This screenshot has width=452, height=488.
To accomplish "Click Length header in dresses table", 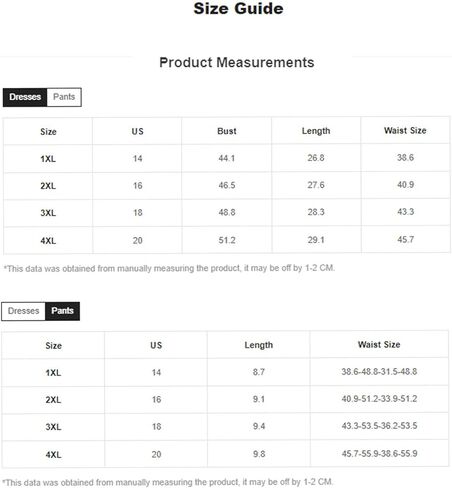I will [316, 131].
